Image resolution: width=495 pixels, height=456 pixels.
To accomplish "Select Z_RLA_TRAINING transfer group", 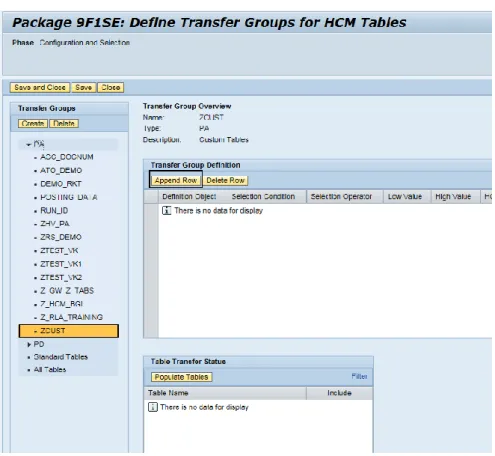I will click(71, 317).
